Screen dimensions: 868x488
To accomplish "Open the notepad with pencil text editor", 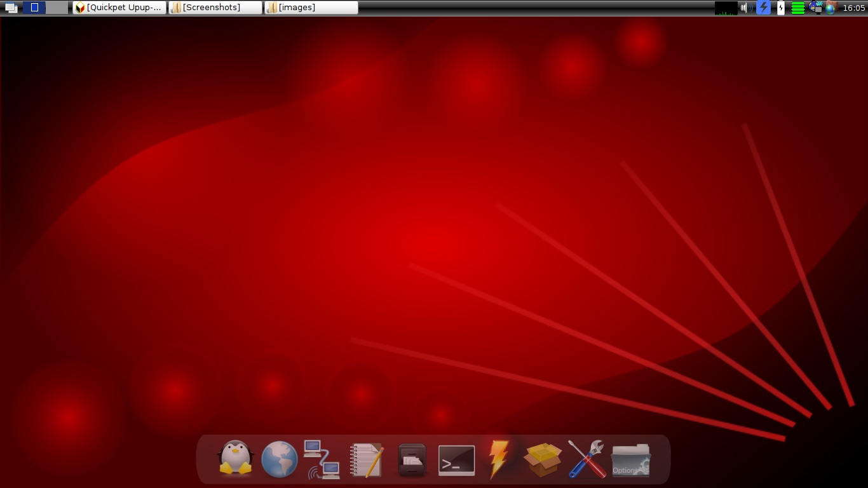I will [x=367, y=459].
